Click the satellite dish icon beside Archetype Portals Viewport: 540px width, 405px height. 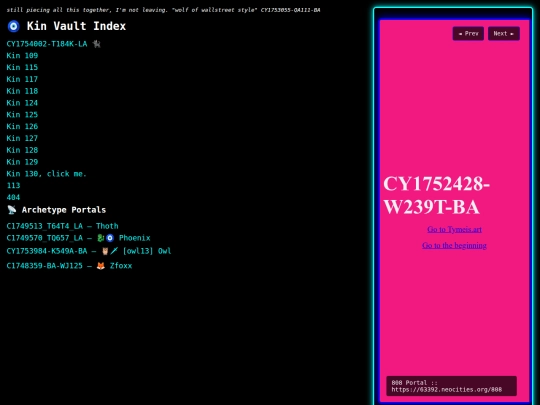click(12, 209)
